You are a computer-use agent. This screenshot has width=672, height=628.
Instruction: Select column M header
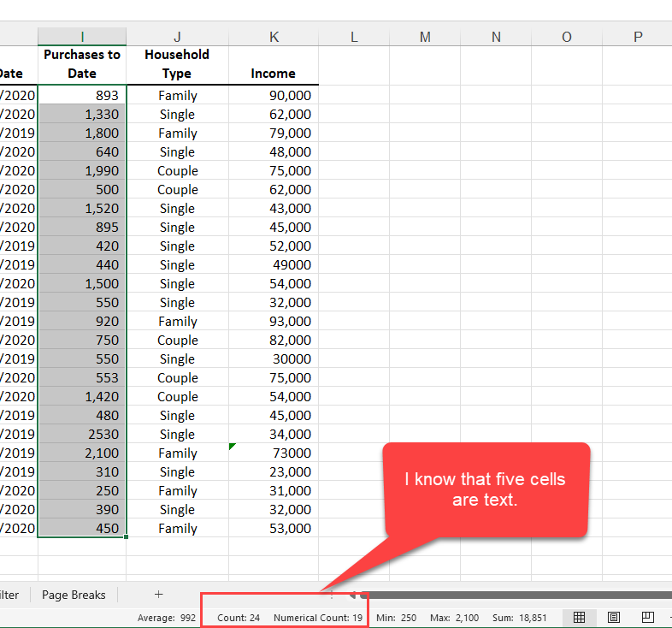point(425,37)
